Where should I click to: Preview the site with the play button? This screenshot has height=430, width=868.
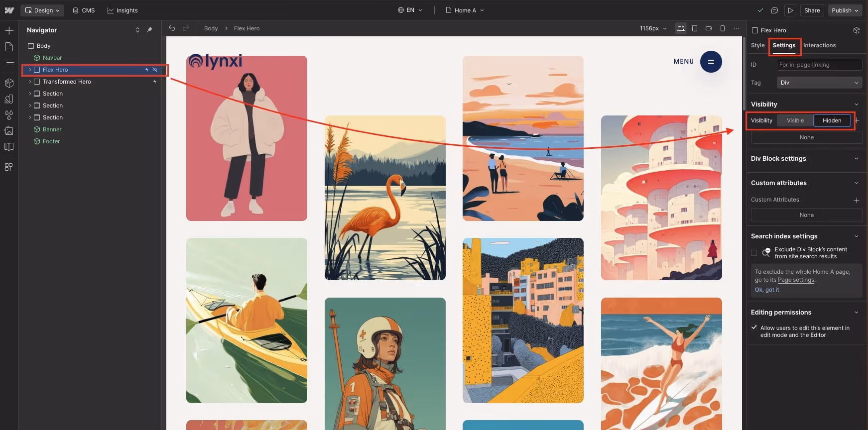coord(790,10)
